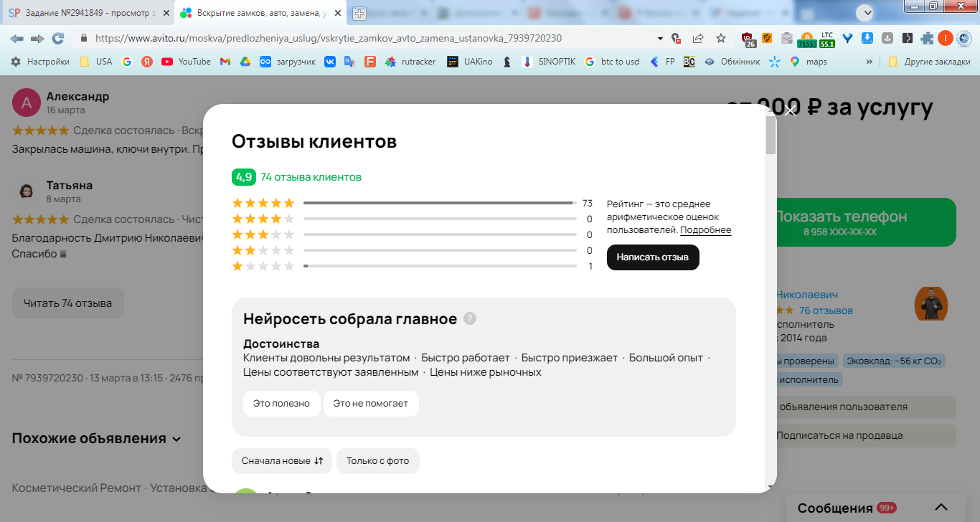Viewport: 980px width, 522px height.
Task: Click the five-star rating bar showing 73
Action: point(440,204)
